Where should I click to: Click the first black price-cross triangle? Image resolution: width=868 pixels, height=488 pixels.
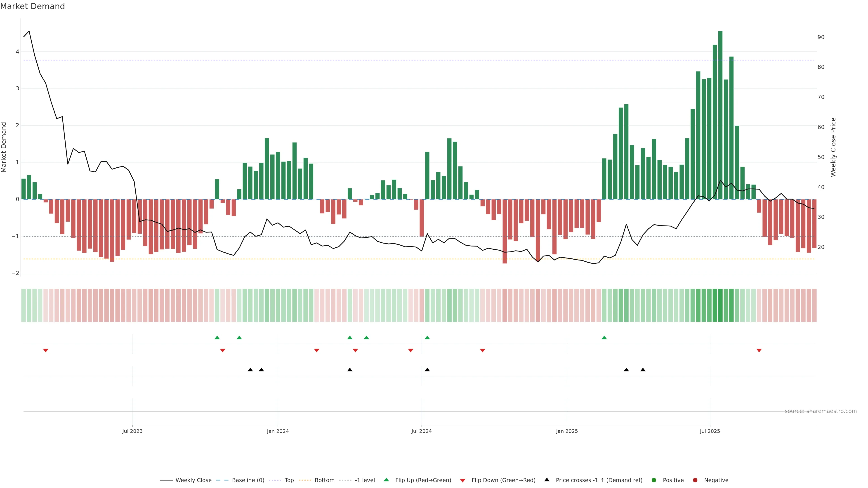(250, 370)
